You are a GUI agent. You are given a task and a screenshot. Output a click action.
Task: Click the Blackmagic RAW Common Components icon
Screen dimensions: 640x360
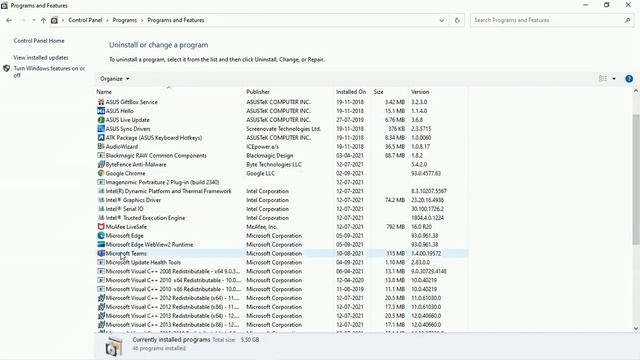[x=101, y=156]
